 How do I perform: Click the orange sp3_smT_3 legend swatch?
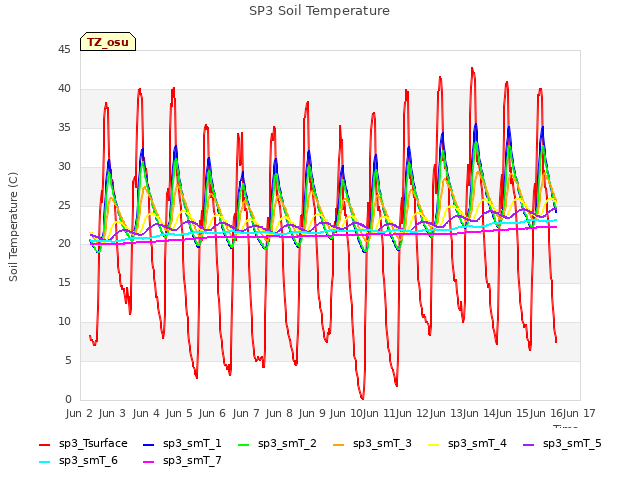click(338, 444)
